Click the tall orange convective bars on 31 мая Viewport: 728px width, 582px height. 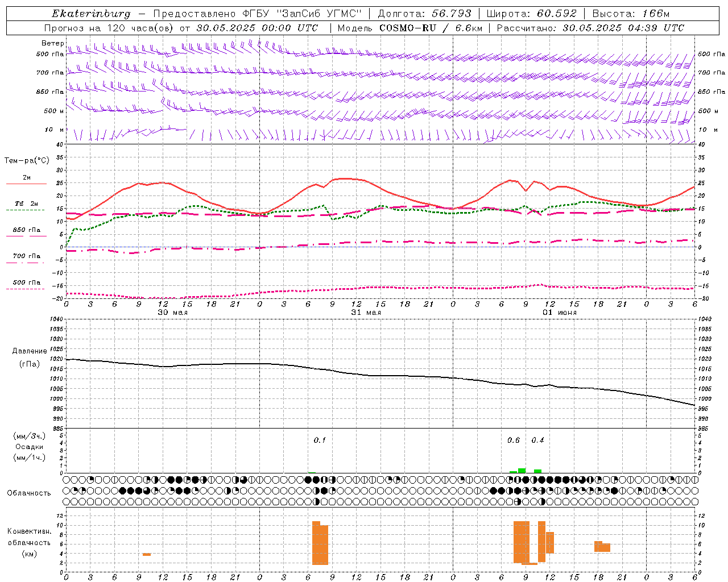pos(320,543)
